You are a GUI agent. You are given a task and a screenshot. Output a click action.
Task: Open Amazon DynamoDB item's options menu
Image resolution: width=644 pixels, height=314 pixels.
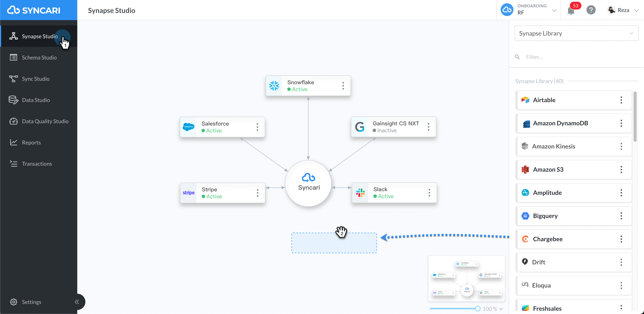[621, 123]
